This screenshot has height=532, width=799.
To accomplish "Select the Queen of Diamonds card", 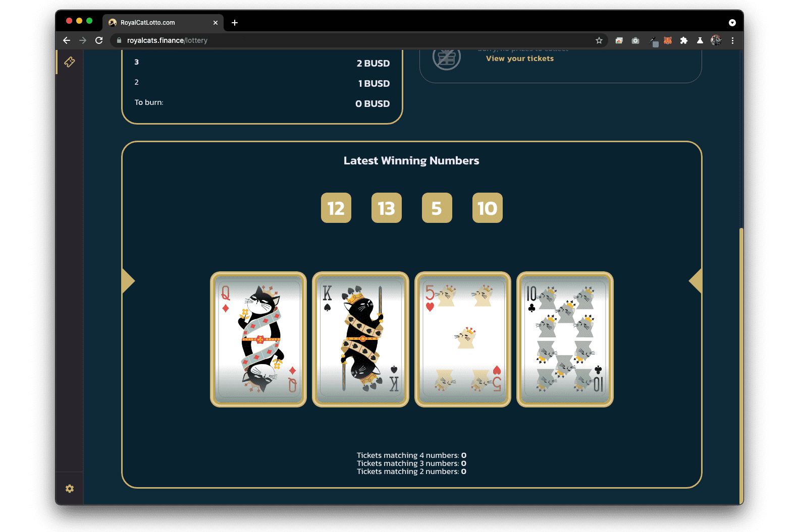I will [x=258, y=339].
